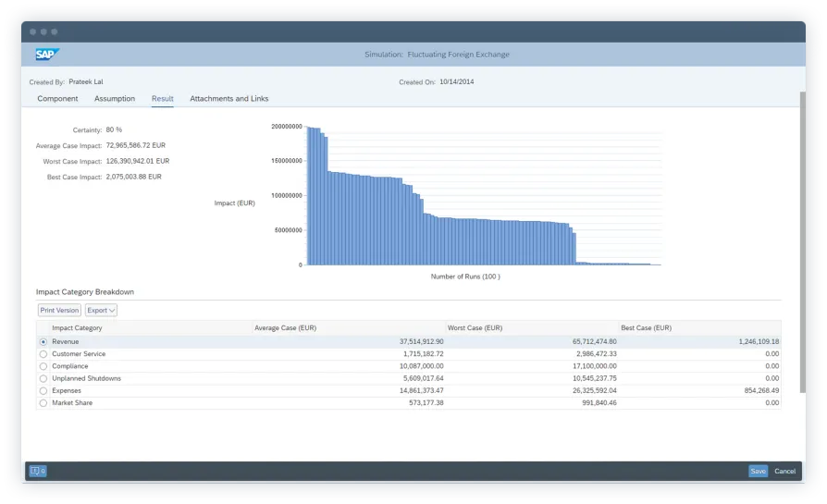Select the Expenses radio button
Screen dimensions: 827x504
(x=43, y=391)
